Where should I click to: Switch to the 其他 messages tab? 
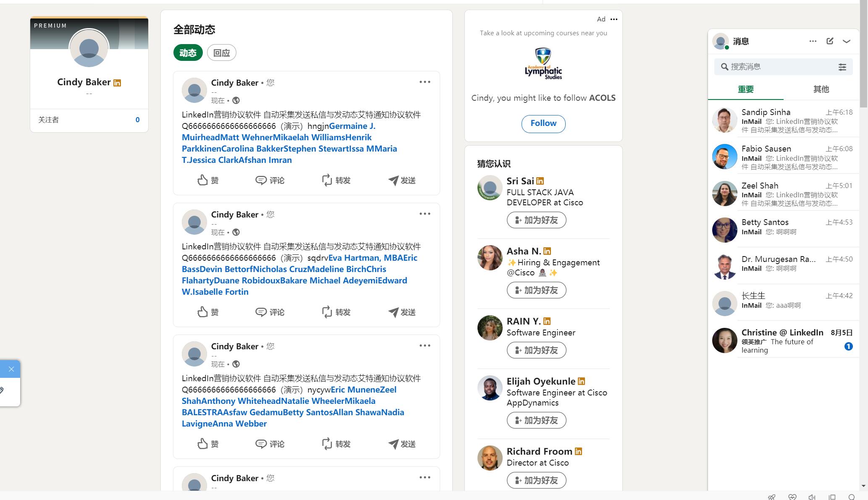[821, 89]
